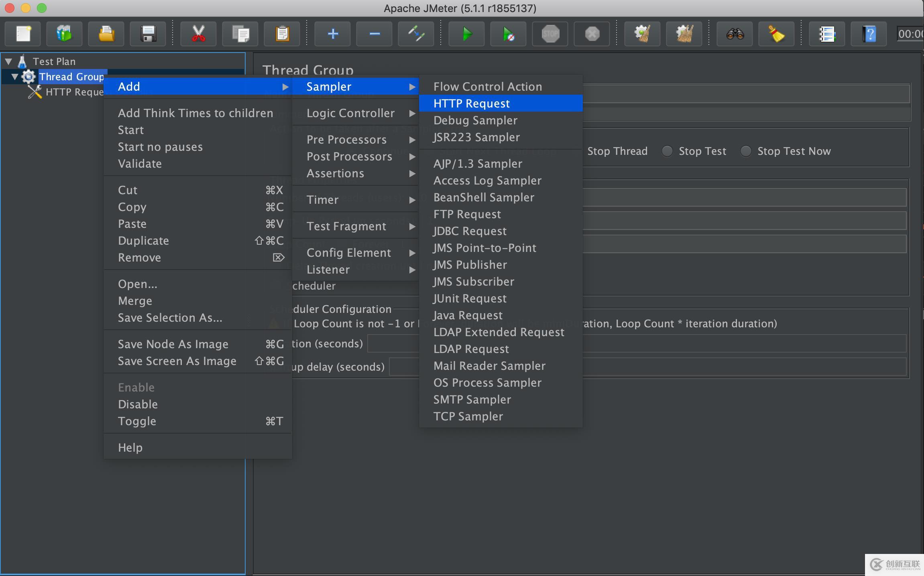
Task: Click the Templates toolbar icon
Action: [x=64, y=34]
